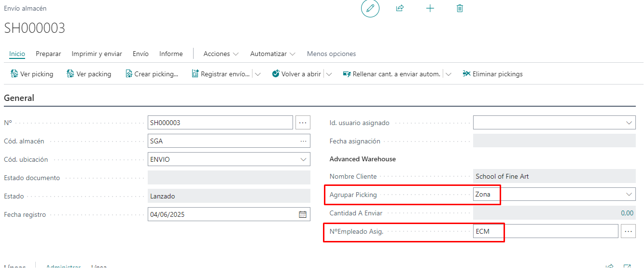Expand the Acciones menu
The height and width of the screenshot is (268, 644).
(x=221, y=54)
